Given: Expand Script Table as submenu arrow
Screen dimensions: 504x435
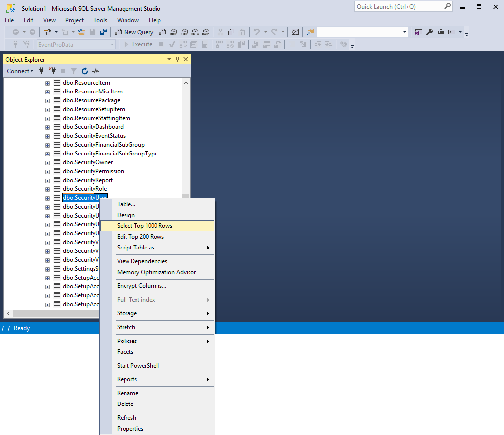Looking at the screenshot, I should click(x=208, y=248).
